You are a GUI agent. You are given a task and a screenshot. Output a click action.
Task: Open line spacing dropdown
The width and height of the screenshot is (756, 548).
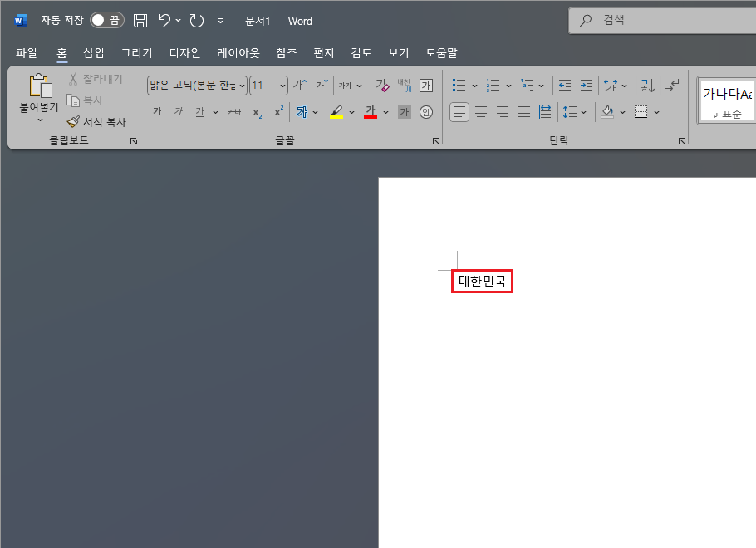[x=574, y=112]
